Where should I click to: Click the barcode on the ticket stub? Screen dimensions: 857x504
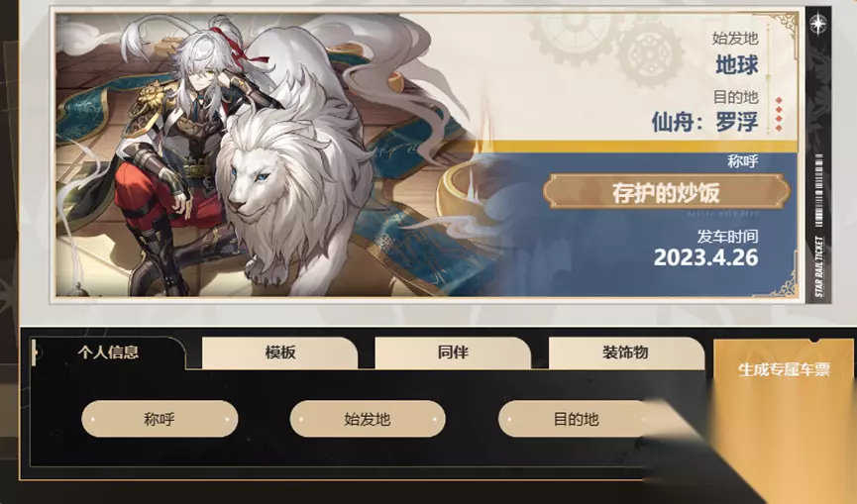click(818, 190)
